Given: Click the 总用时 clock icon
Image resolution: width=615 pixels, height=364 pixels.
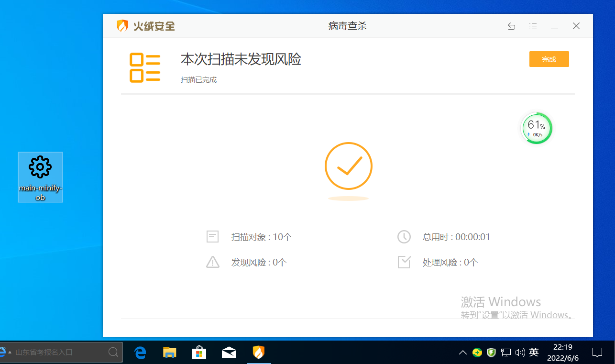Looking at the screenshot, I should click(404, 237).
